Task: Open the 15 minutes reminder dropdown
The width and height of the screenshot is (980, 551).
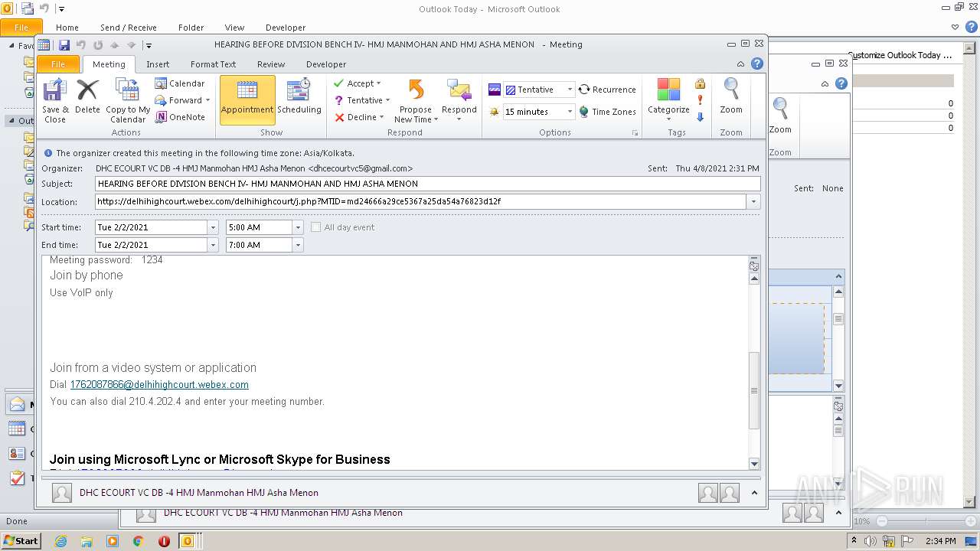Action: 570,112
